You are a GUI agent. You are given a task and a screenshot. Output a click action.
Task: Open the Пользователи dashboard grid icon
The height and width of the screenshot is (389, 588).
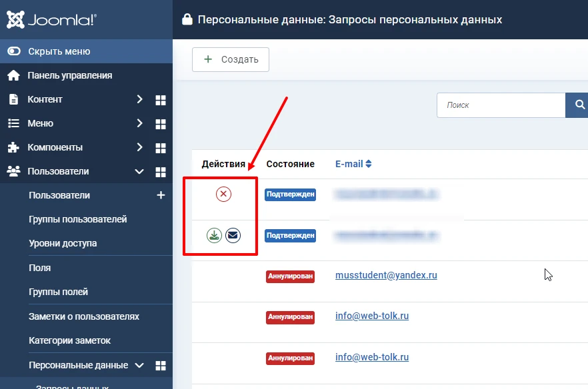pos(161,172)
